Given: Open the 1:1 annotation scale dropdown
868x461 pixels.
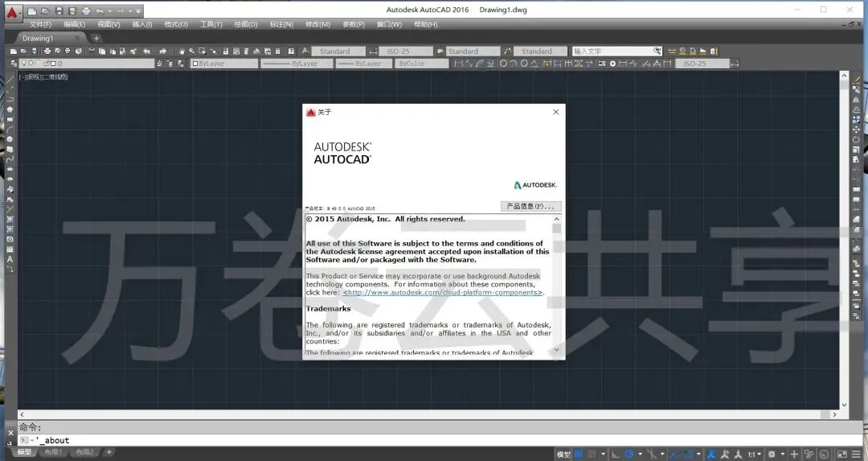Looking at the screenshot, I should 754,455.
